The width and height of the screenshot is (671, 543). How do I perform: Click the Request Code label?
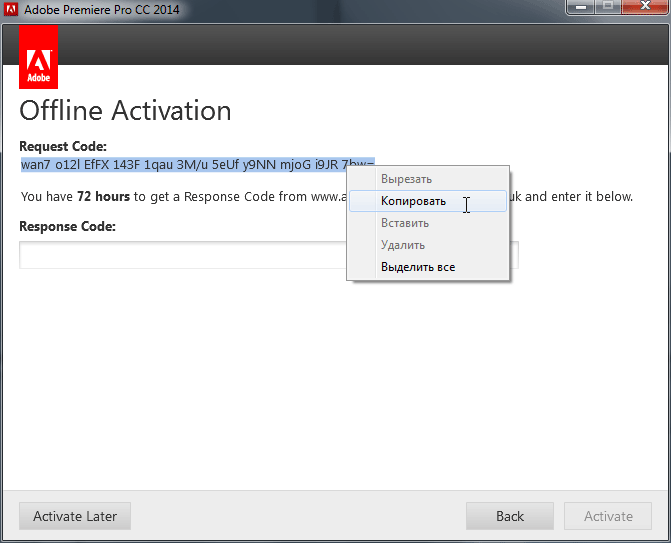point(63,146)
